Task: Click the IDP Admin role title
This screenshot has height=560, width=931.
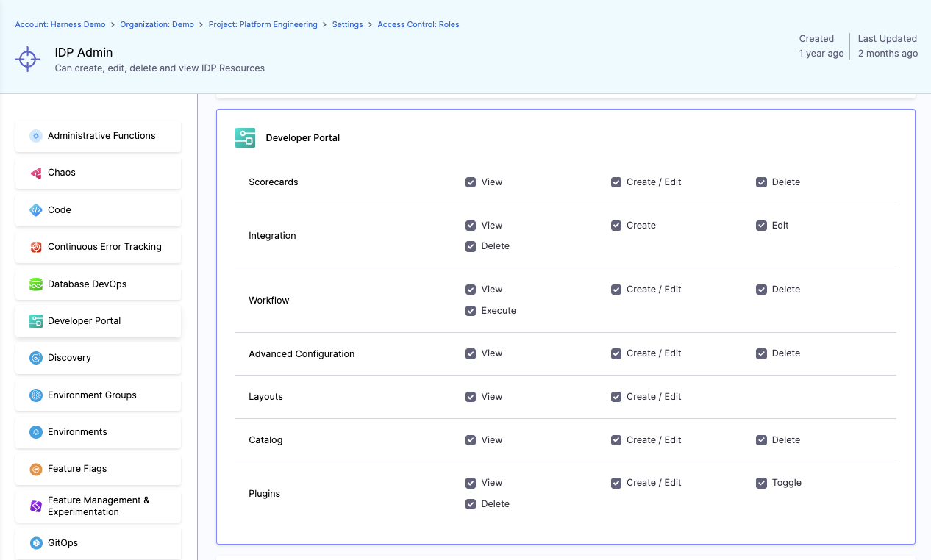Action: pos(84,53)
